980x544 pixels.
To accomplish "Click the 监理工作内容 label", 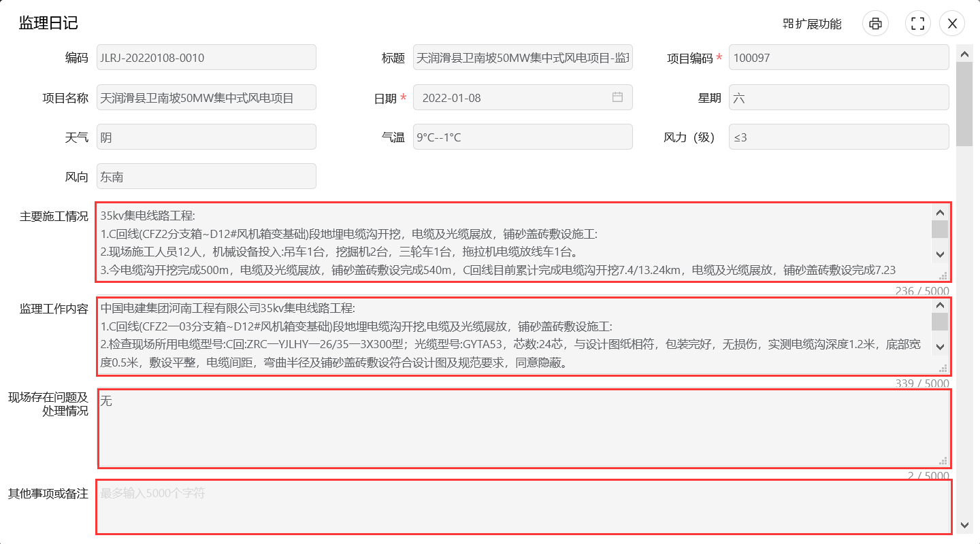I will coord(54,309).
